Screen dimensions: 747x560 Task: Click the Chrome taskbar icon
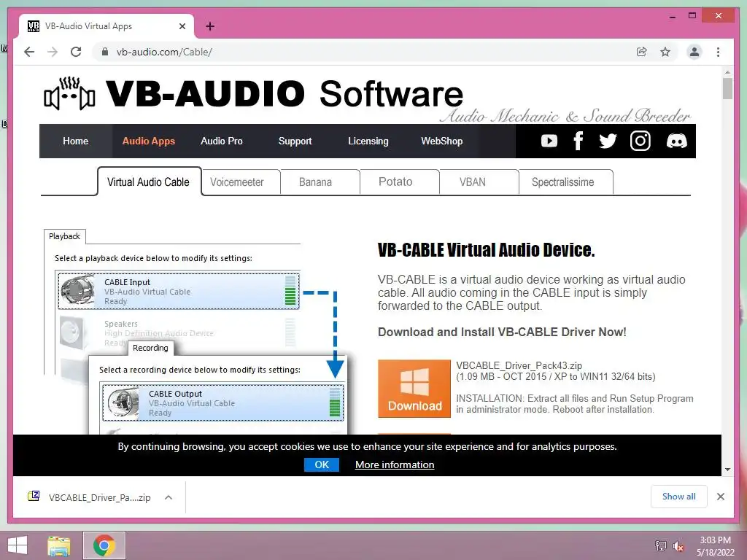[x=104, y=545]
